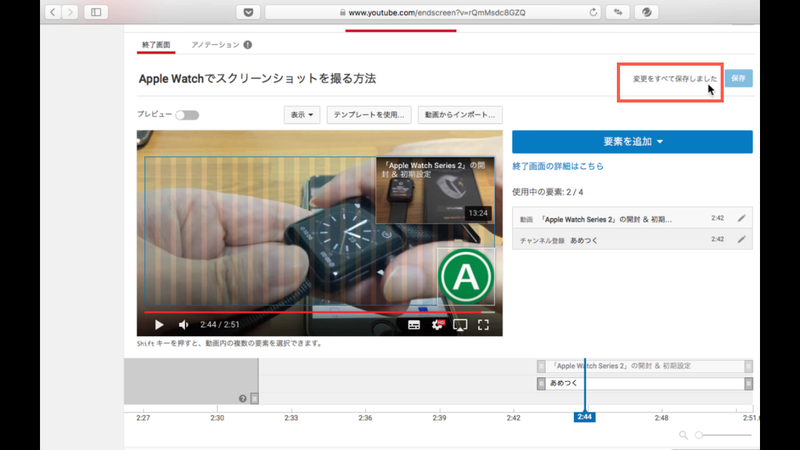The image size is (800, 450).
Task: Play the video preview
Action: 159,324
